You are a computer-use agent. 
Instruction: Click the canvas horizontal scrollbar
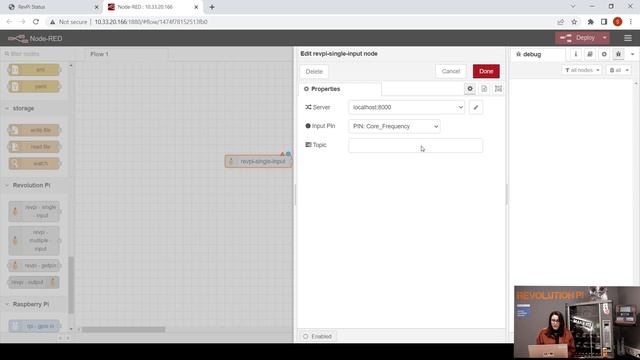[x=124, y=329]
